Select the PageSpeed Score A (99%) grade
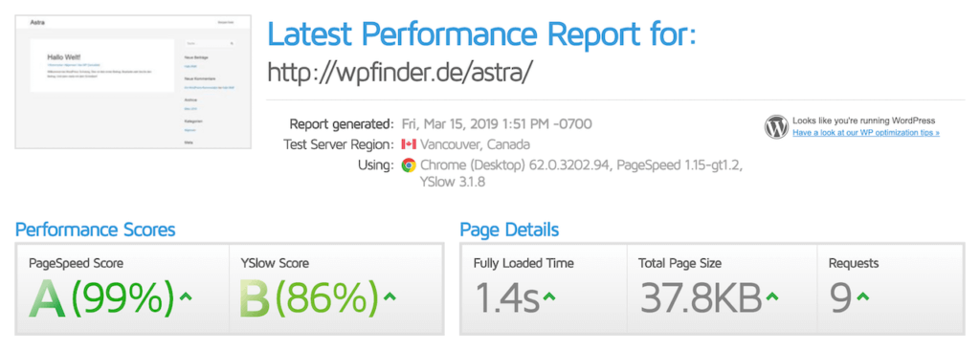The width and height of the screenshot is (980, 351). point(101,298)
